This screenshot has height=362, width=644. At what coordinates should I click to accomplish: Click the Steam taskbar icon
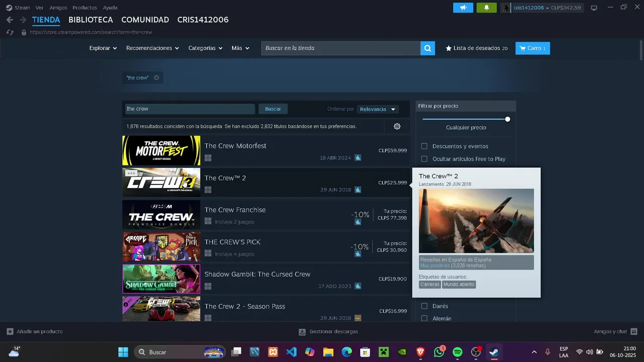[x=494, y=352]
